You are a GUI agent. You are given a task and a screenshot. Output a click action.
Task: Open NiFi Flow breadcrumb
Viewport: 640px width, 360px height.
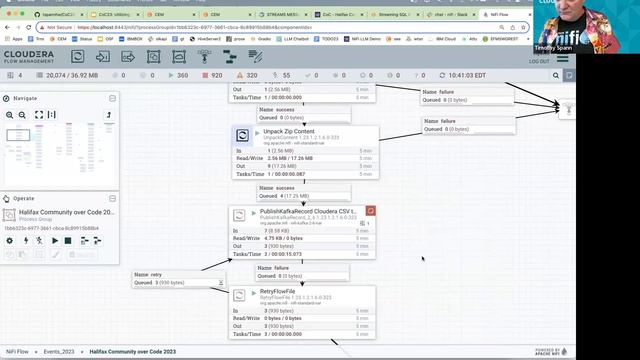click(x=17, y=351)
